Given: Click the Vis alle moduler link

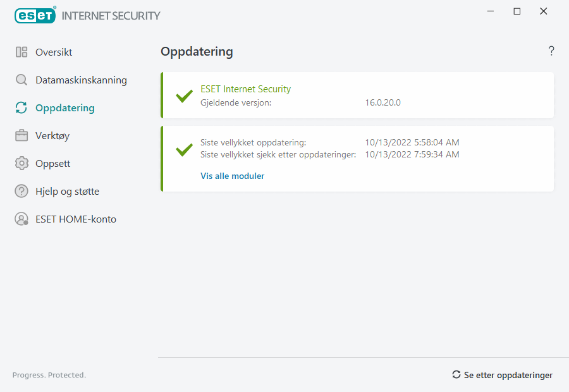Looking at the screenshot, I should click(x=232, y=176).
